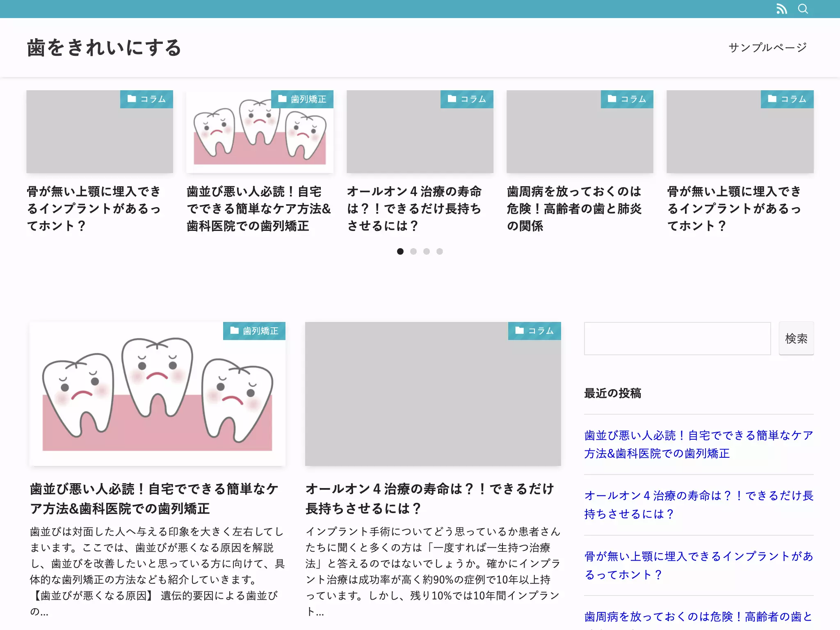Open recent post 歯並び悪い人必読 in sidebar

699,445
